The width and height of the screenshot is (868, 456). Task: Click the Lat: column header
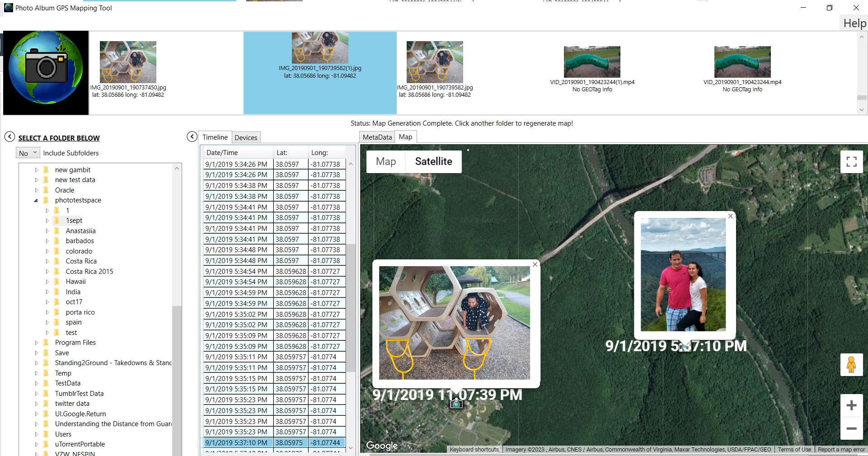(x=291, y=153)
